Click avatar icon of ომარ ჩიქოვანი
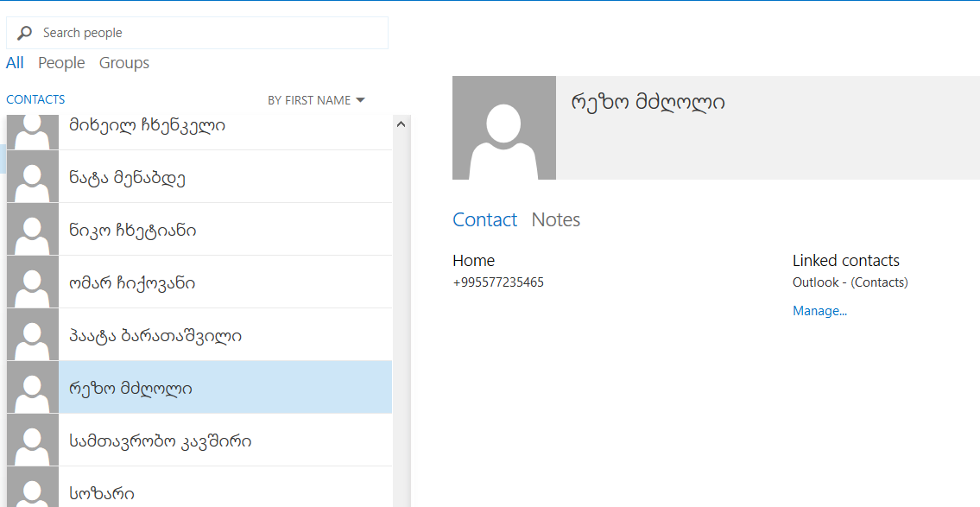Image resolution: width=980 pixels, height=507 pixels. pyautogui.click(x=33, y=282)
